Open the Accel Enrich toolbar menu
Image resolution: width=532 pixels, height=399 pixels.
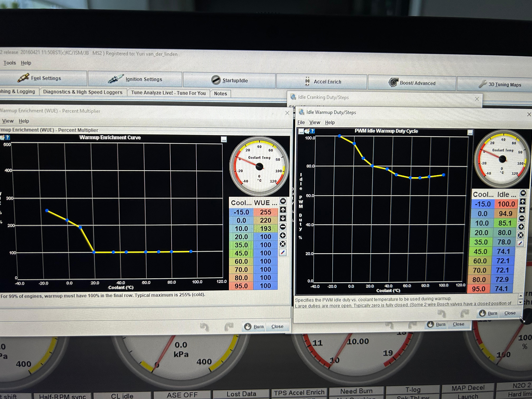coord(322,82)
